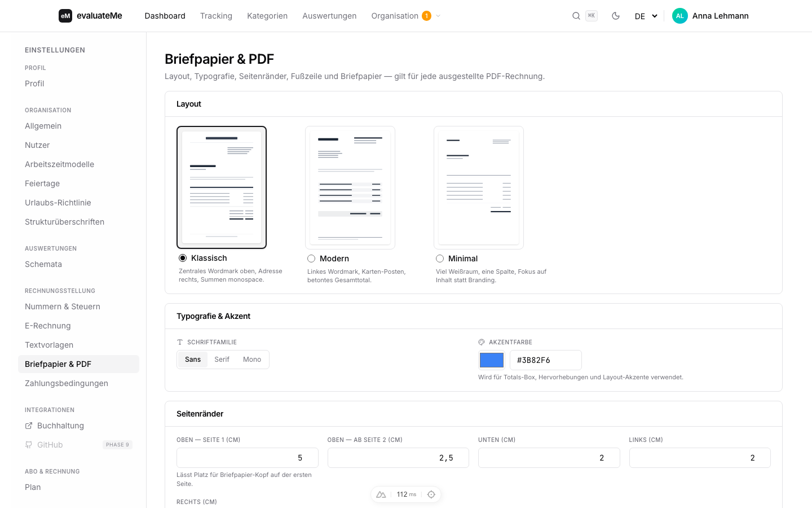Open Buchhaltung integration link
This screenshot has width=812, height=508.
(78, 426)
